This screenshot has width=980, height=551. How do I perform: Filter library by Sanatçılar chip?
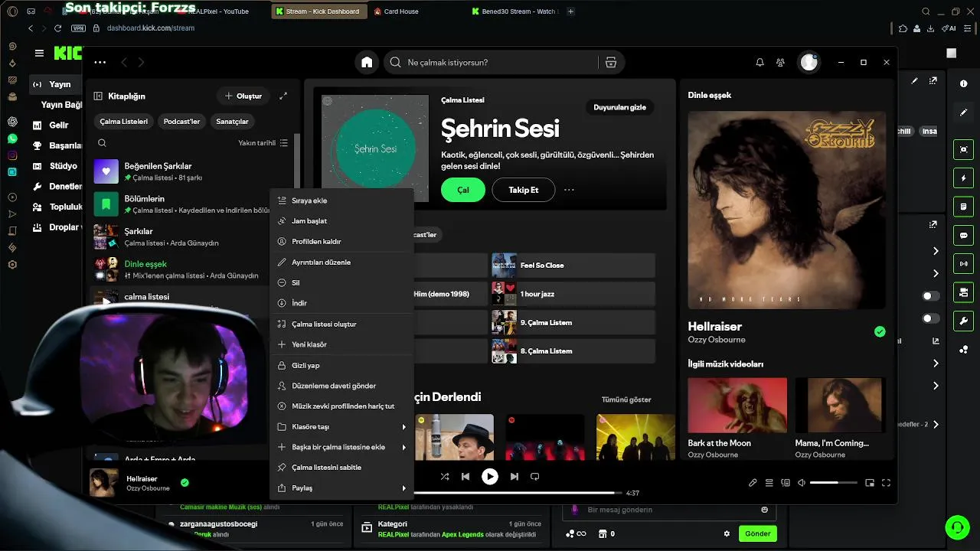coord(232,121)
